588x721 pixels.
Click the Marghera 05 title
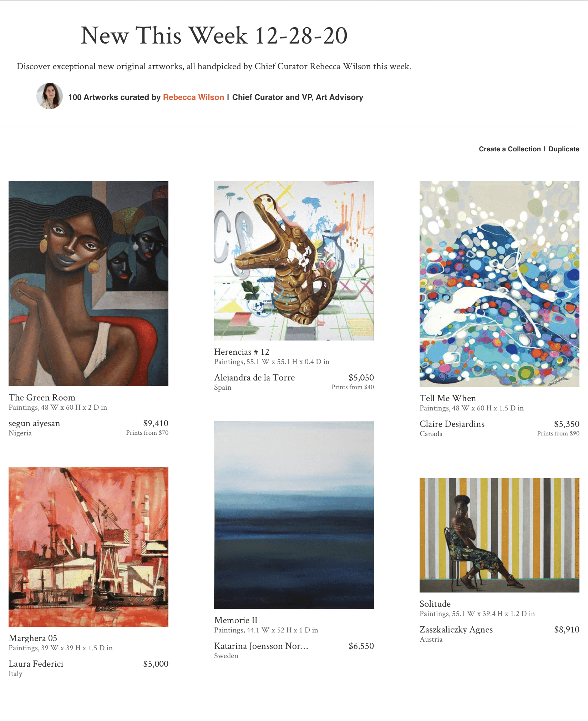(x=33, y=638)
